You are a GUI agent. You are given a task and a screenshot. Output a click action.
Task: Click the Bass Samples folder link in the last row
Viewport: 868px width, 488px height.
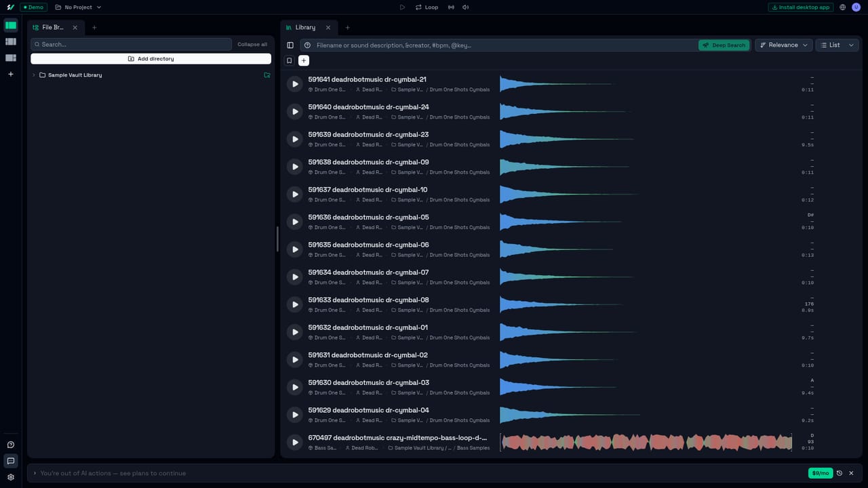(473, 448)
